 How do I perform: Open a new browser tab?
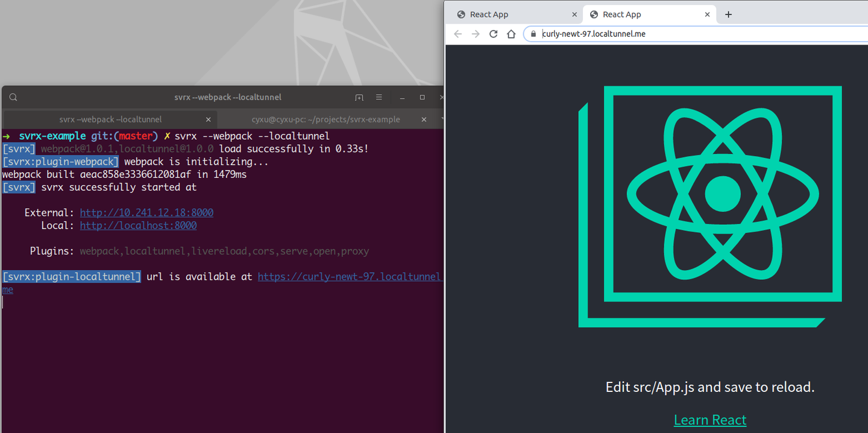tap(728, 14)
